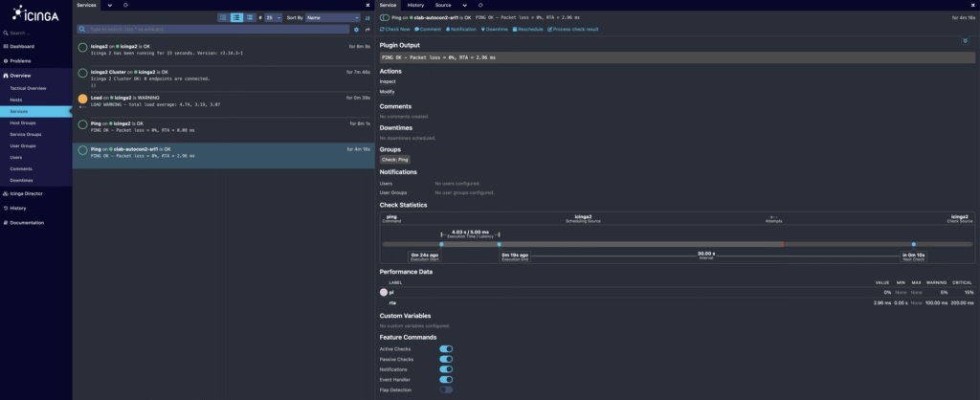
Task: Click the share/export arrow icon
Action: [368, 30]
